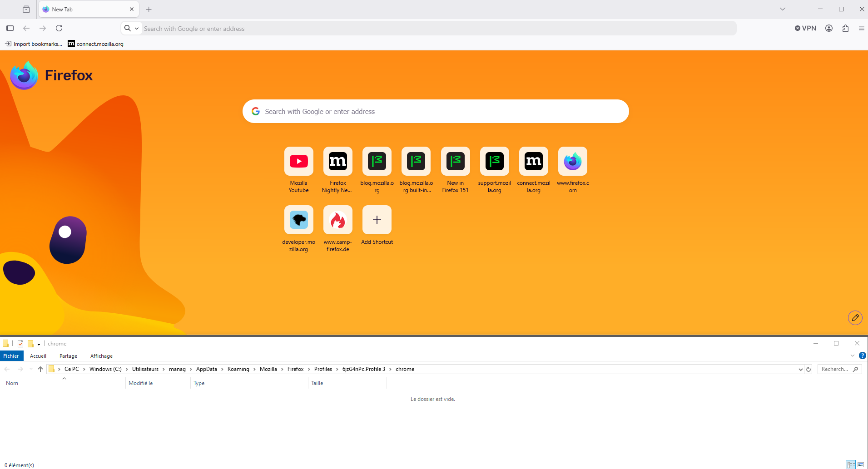Close the New Tab tab
Screen dimensions: 868x469
point(132,9)
